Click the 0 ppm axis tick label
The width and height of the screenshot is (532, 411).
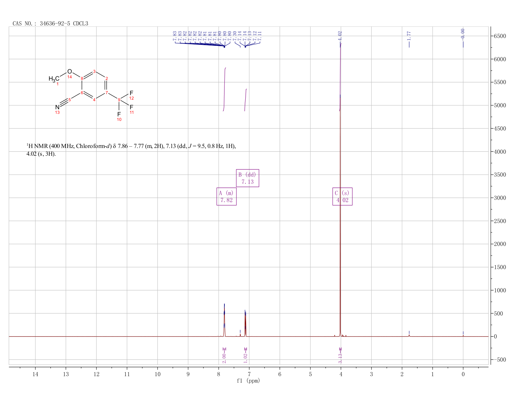(463, 374)
